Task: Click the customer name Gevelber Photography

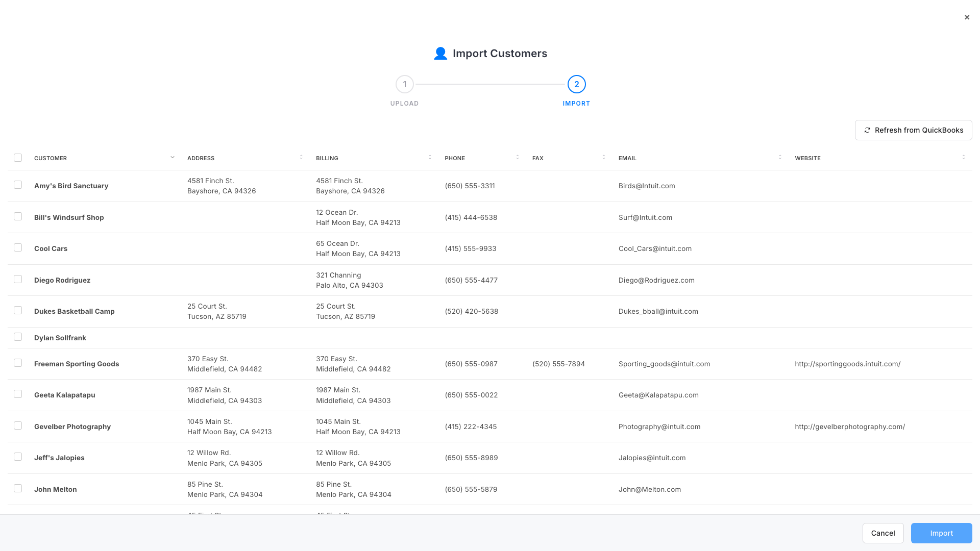Action: 72,427
